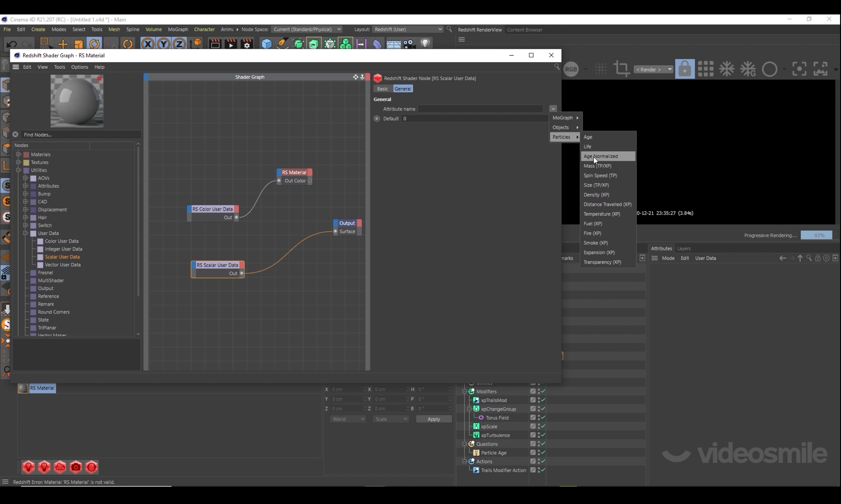Toggle the X axis lock icon

(148, 44)
